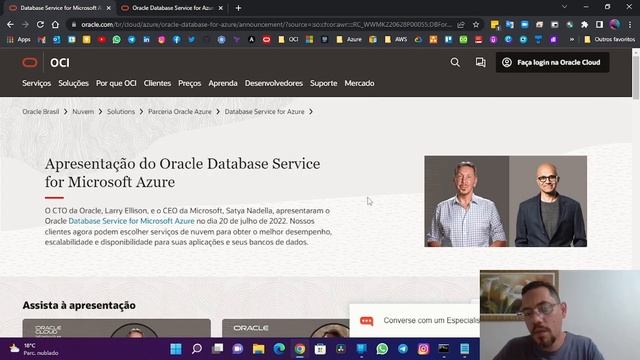Screen dimensions: 640x360
Task: Open the Chrome three-dot menu
Action: (630, 24)
